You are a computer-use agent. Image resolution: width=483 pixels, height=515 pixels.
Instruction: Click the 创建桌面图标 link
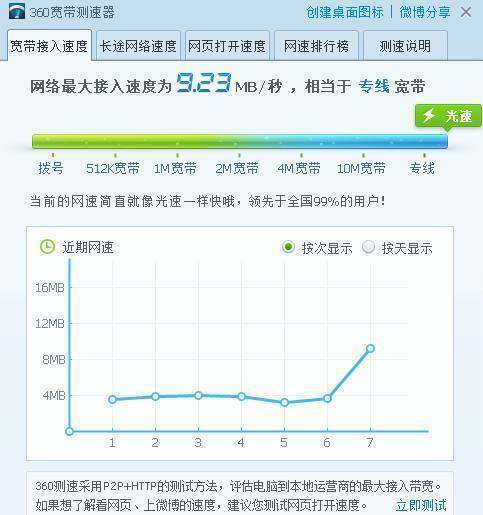(x=345, y=12)
